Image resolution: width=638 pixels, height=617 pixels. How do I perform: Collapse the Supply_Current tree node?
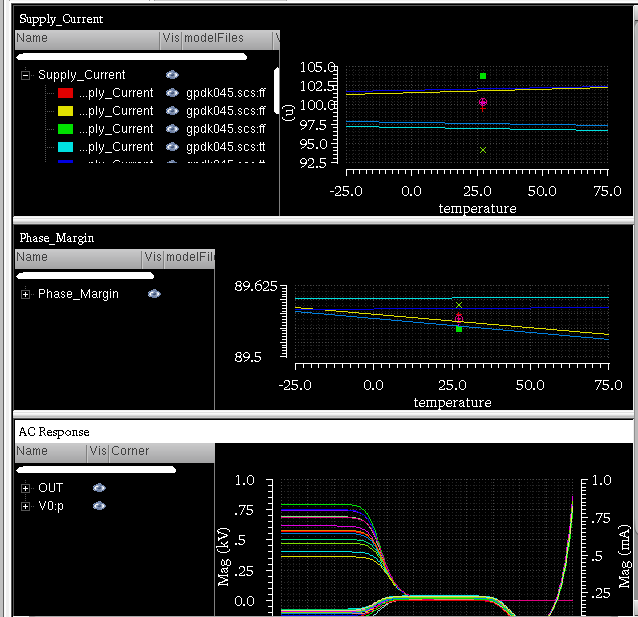point(25,75)
